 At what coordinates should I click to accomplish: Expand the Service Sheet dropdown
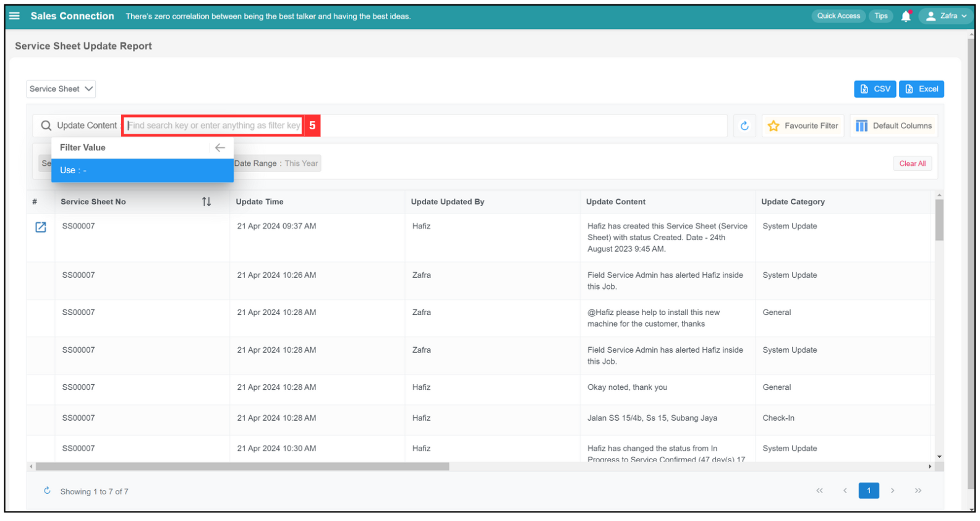[61, 89]
